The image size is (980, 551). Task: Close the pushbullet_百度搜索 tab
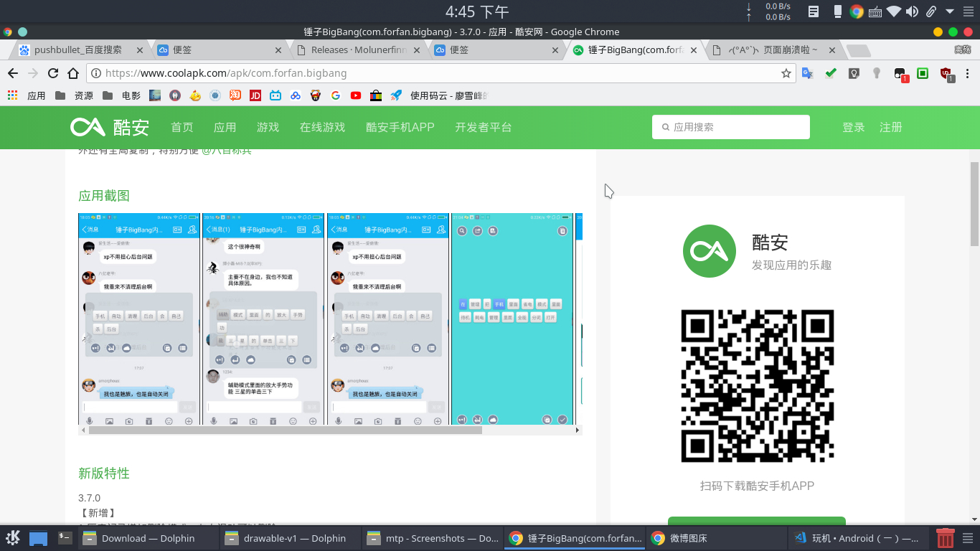tap(139, 50)
